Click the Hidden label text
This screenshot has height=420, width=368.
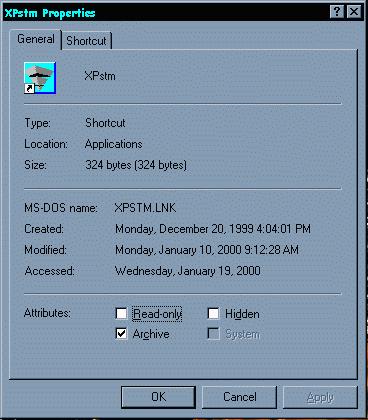tap(242, 314)
